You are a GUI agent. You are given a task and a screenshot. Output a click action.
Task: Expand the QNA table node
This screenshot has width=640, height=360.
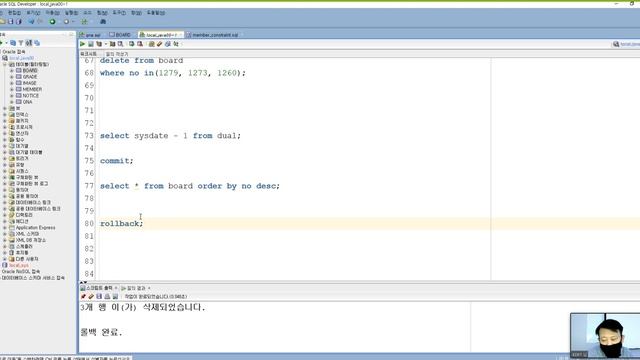point(12,102)
